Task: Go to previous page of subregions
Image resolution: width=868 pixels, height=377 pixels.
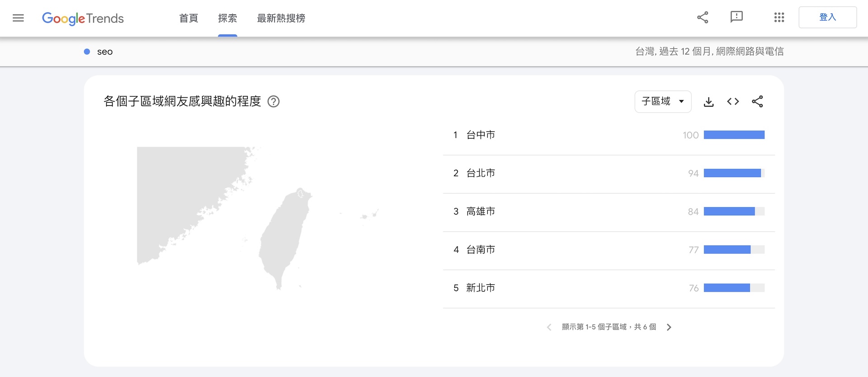Action: click(549, 327)
